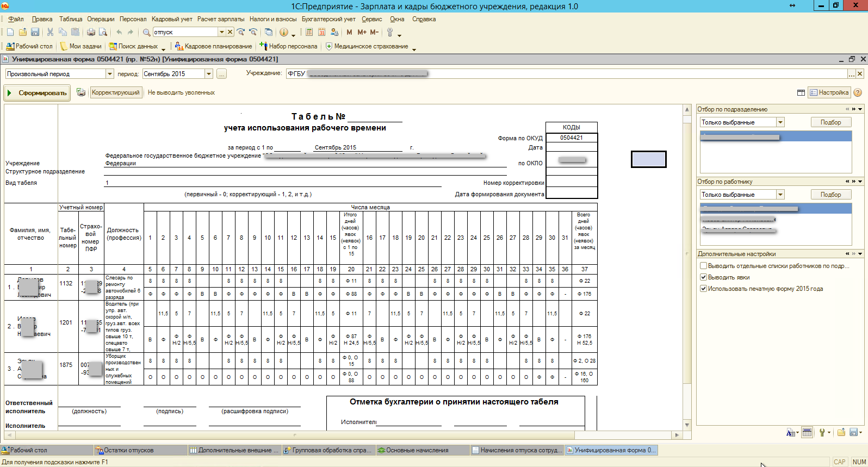Click the Find magnifier icon
The height and width of the screenshot is (467, 868).
(146, 32)
